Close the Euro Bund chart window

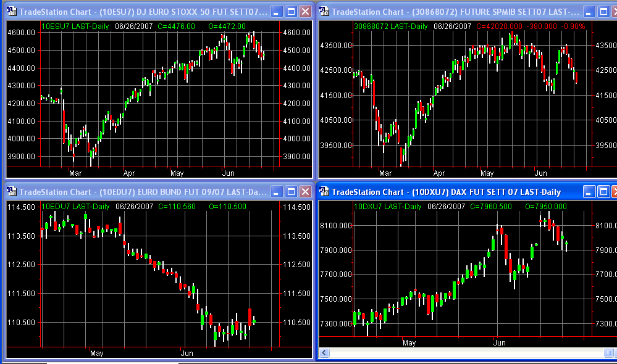pos(305,192)
